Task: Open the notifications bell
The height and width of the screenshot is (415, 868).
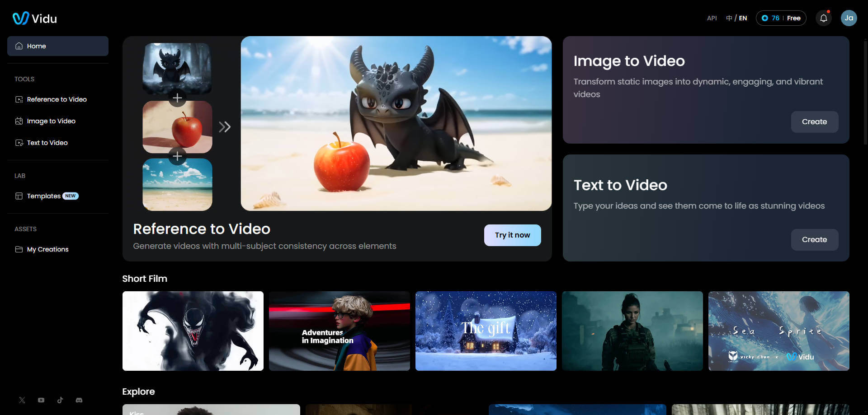Action: click(824, 18)
